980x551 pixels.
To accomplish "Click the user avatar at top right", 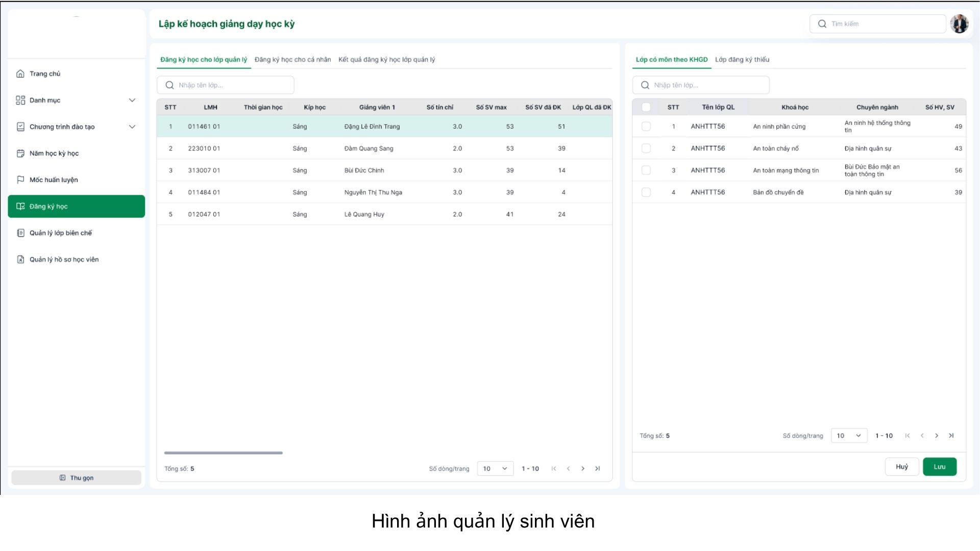I will (x=959, y=24).
